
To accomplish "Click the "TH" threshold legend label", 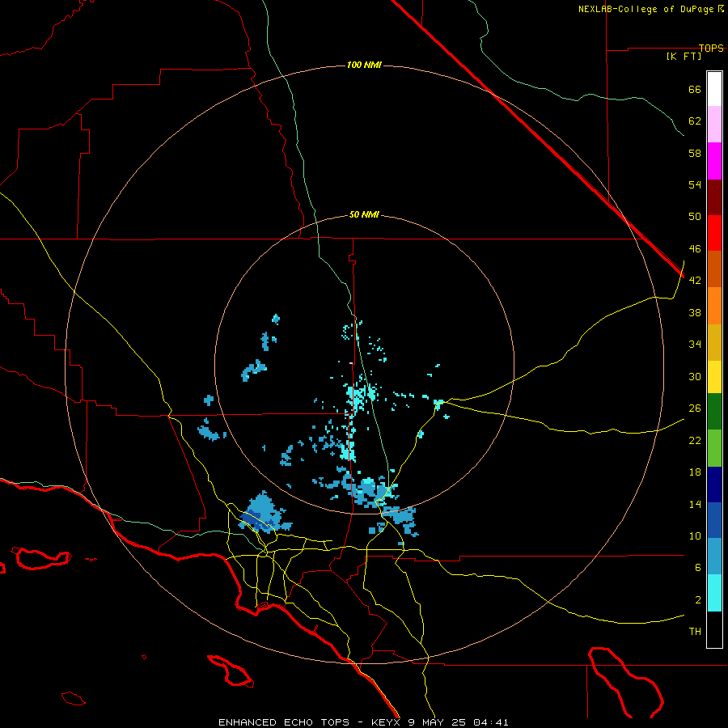I will [695, 632].
